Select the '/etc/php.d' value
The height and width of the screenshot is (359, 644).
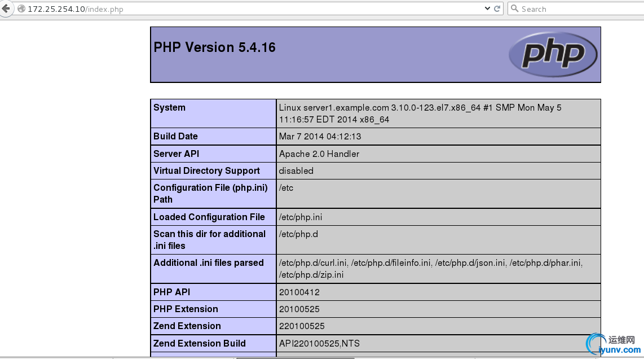[x=298, y=234]
